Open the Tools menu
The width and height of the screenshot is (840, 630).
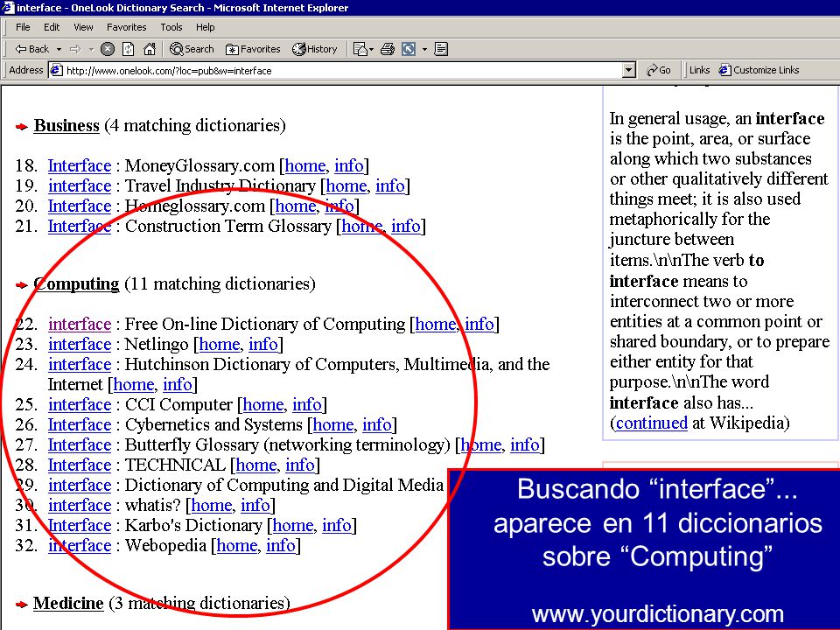coord(171,27)
